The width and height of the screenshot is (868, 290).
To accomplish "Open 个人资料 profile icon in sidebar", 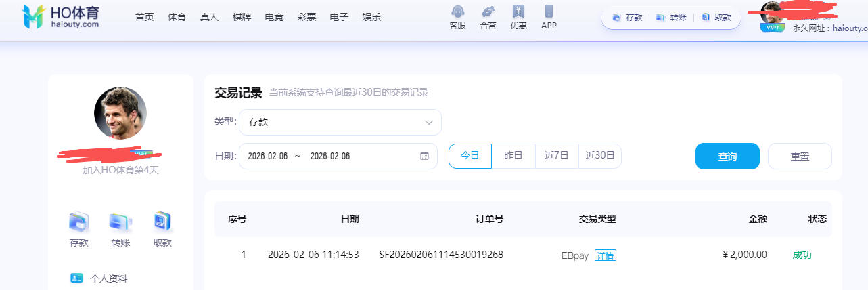I will [77, 278].
